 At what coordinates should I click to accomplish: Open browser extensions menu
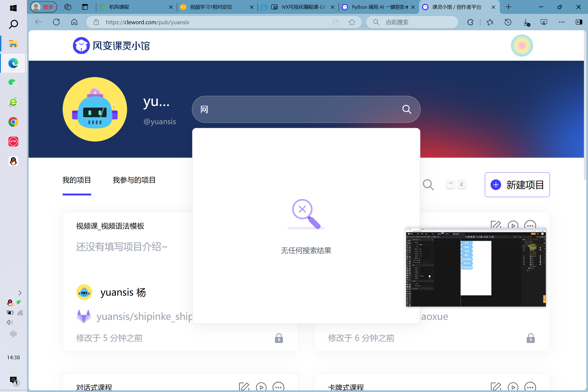pyautogui.click(x=470, y=22)
